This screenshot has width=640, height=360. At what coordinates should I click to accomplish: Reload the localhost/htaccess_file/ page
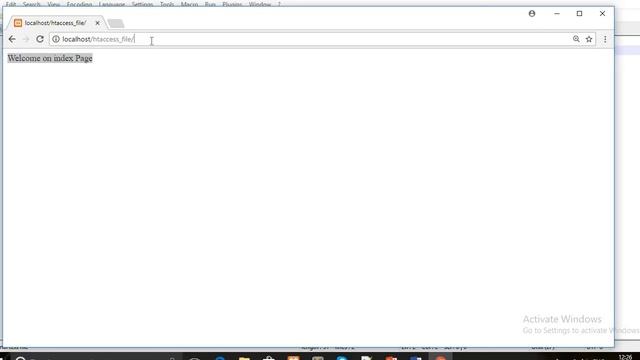(x=40, y=39)
